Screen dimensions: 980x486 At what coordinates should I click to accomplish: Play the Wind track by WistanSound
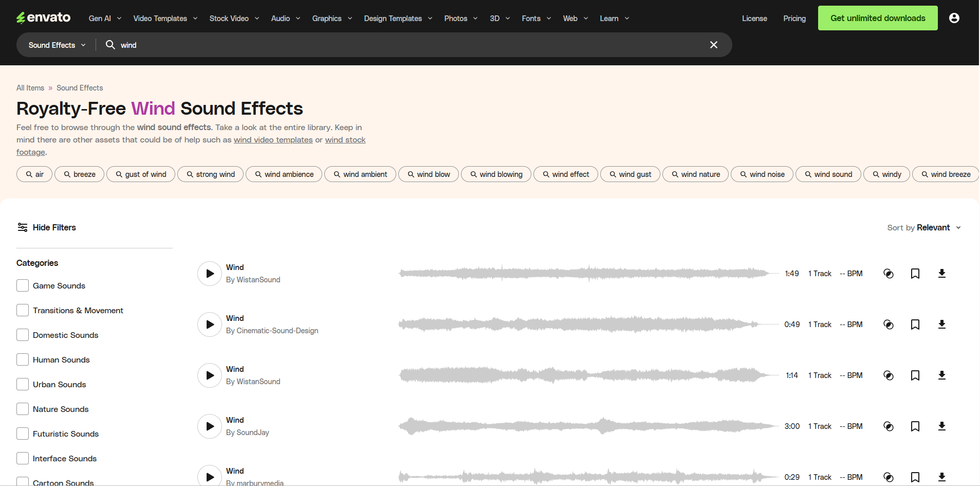pos(209,273)
